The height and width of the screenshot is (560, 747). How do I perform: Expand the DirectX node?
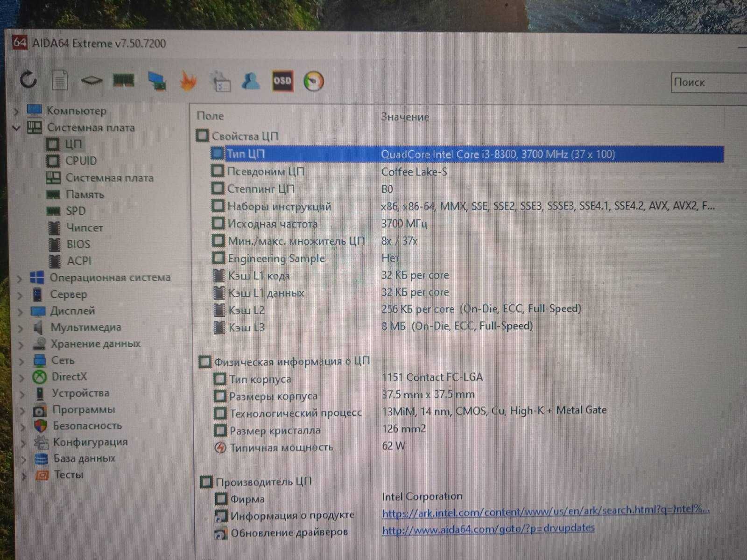click(x=21, y=378)
